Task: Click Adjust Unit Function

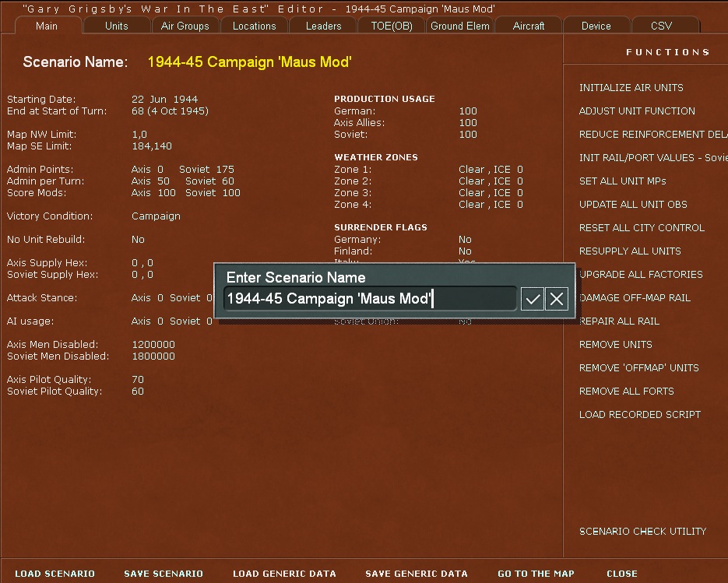Action: 637,111
